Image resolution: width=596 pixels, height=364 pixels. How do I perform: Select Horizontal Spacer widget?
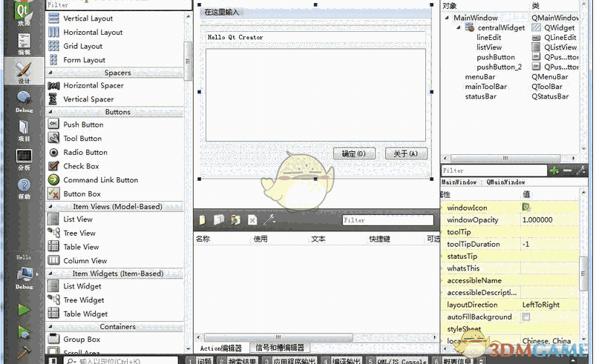tap(93, 85)
